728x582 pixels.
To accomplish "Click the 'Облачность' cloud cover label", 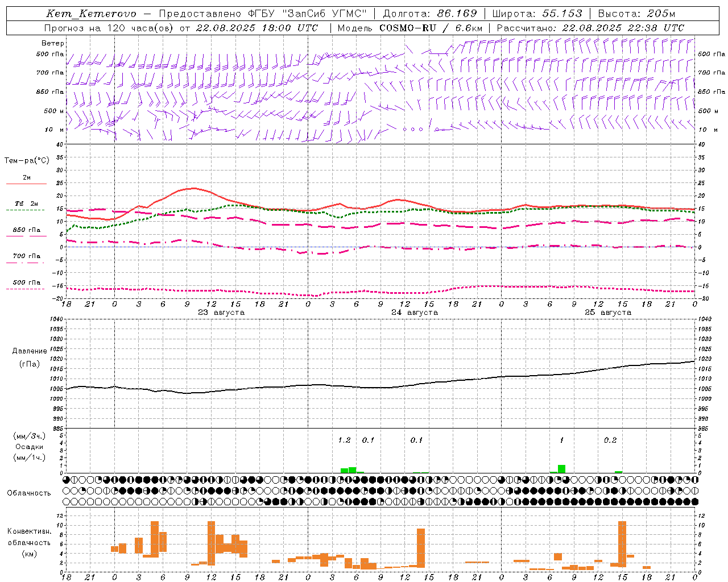I will tap(29, 493).
